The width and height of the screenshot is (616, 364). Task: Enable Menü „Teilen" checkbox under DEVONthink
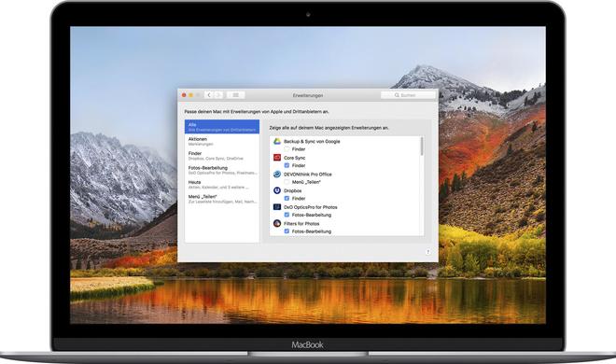[287, 182]
